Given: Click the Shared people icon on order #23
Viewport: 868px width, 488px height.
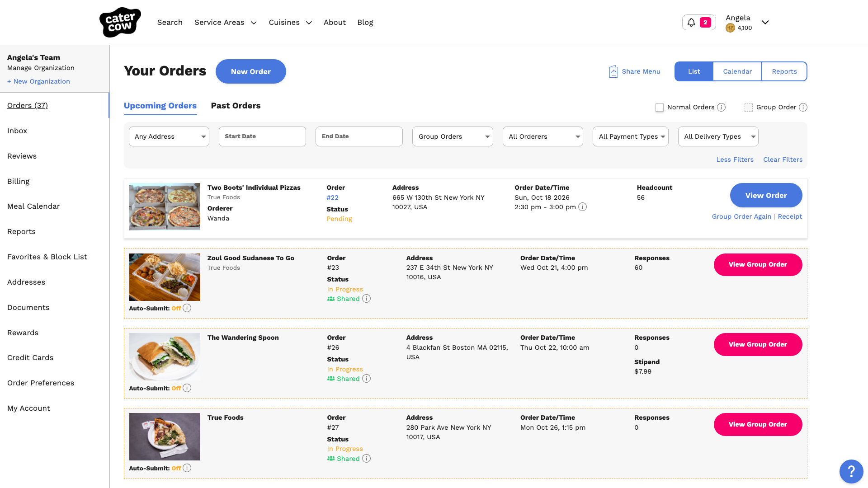Looking at the screenshot, I should 331,299.
